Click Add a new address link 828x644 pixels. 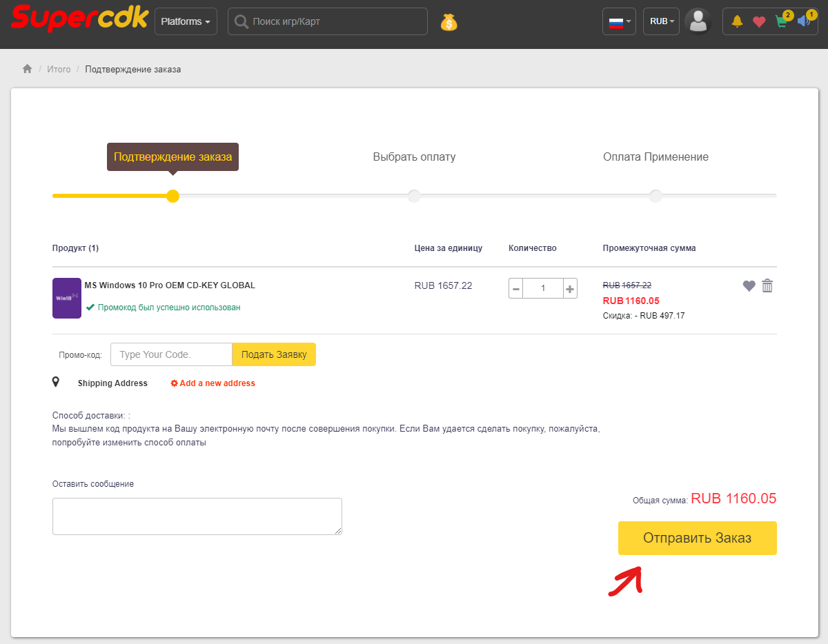213,383
